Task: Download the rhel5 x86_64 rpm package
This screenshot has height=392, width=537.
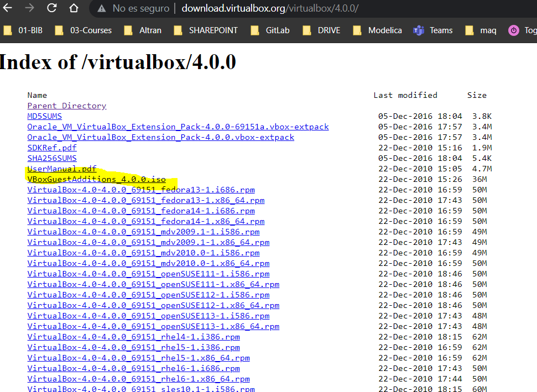Action: click(x=139, y=358)
